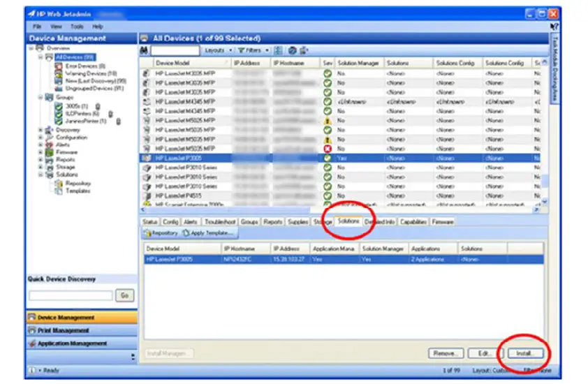Click the device export toolbar icon
This screenshot has height=384, width=588.
tap(303, 50)
